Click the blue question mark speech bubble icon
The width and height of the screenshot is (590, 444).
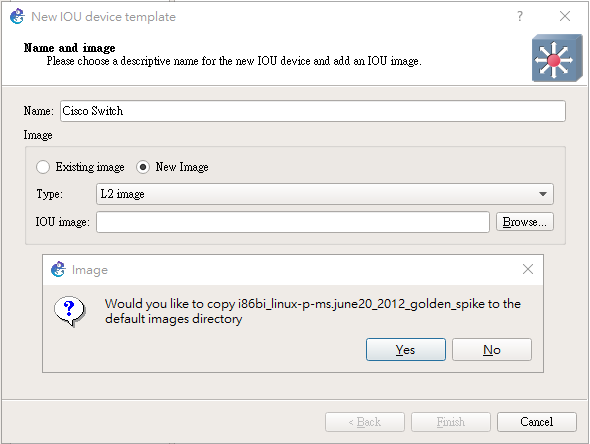point(70,311)
